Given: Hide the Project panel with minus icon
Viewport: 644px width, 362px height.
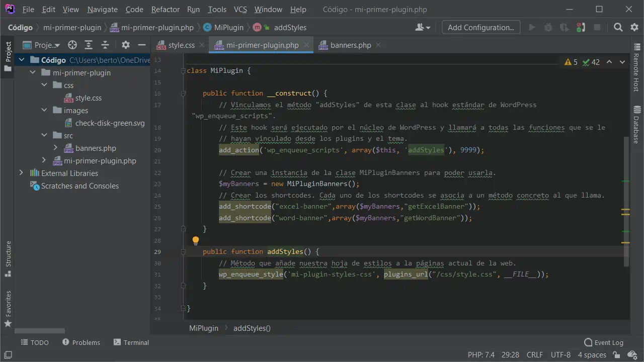Looking at the screenshot, I should point(142,45).
